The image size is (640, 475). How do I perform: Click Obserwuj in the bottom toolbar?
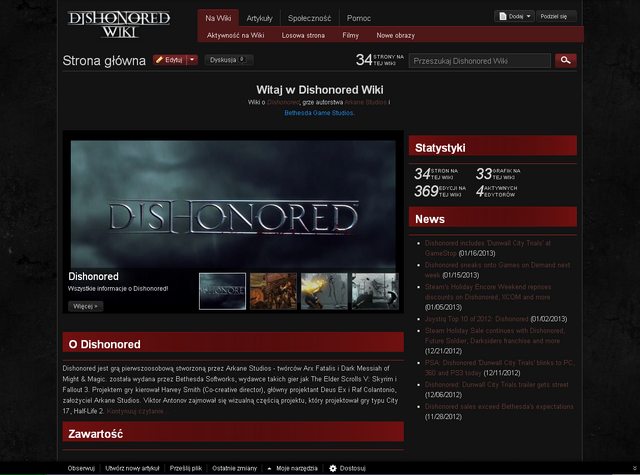point(81,468)
